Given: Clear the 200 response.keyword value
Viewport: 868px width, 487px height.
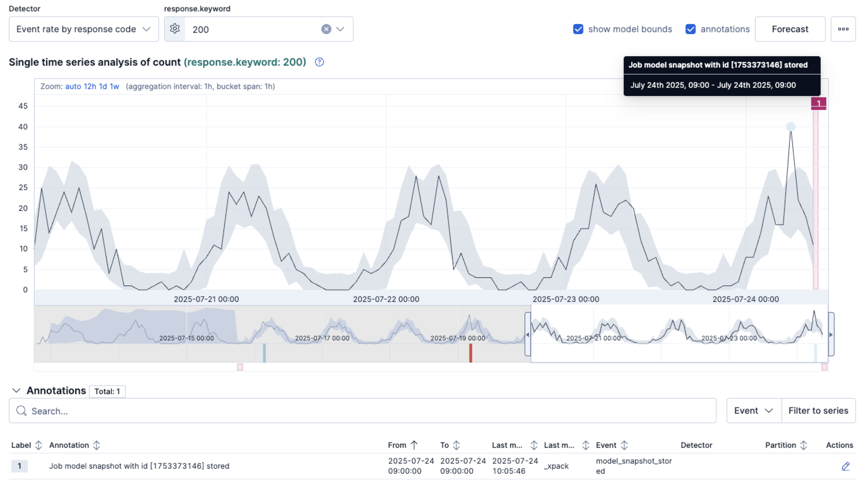Looking at the screenshot, I should [325, 29].
